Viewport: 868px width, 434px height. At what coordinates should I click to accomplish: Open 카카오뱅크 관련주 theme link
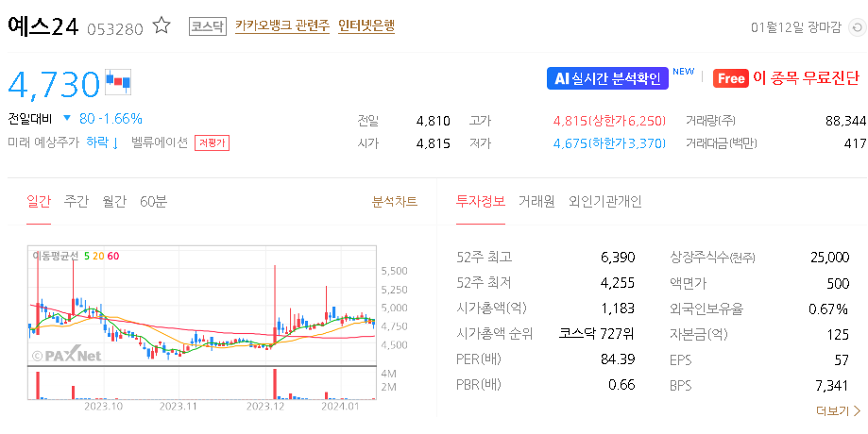(282, 26)
